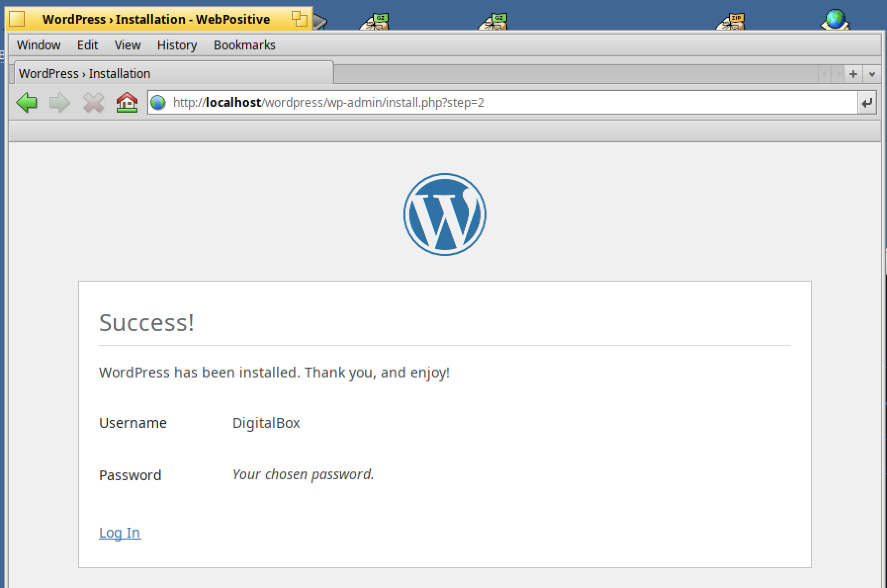Screen dimensions: 887x588
Task: Open the Window menu
Action: [x=39, y=45]
